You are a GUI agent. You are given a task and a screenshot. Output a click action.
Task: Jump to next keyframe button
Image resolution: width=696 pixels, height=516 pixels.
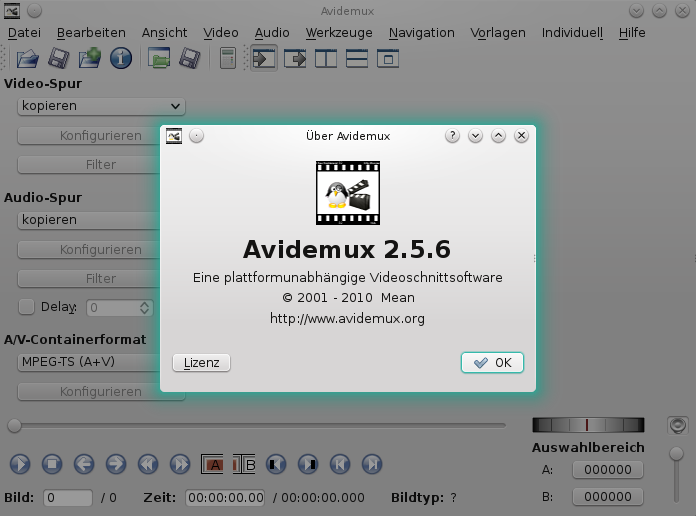(x=180, y=464)
